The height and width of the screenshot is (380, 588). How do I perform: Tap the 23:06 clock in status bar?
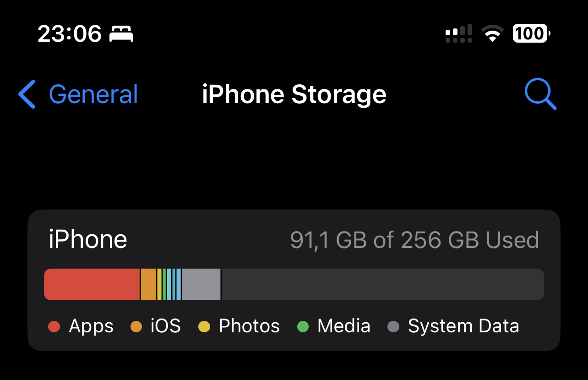pos(69,34)
